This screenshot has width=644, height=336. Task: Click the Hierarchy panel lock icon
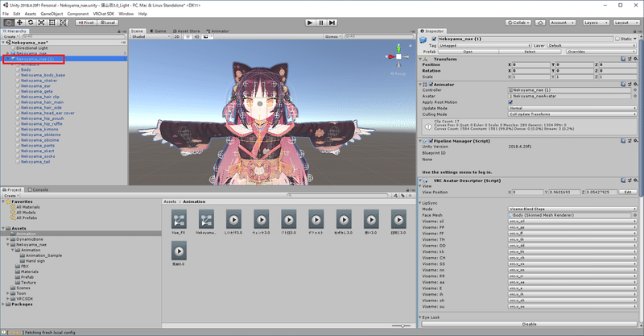point(119,31)
